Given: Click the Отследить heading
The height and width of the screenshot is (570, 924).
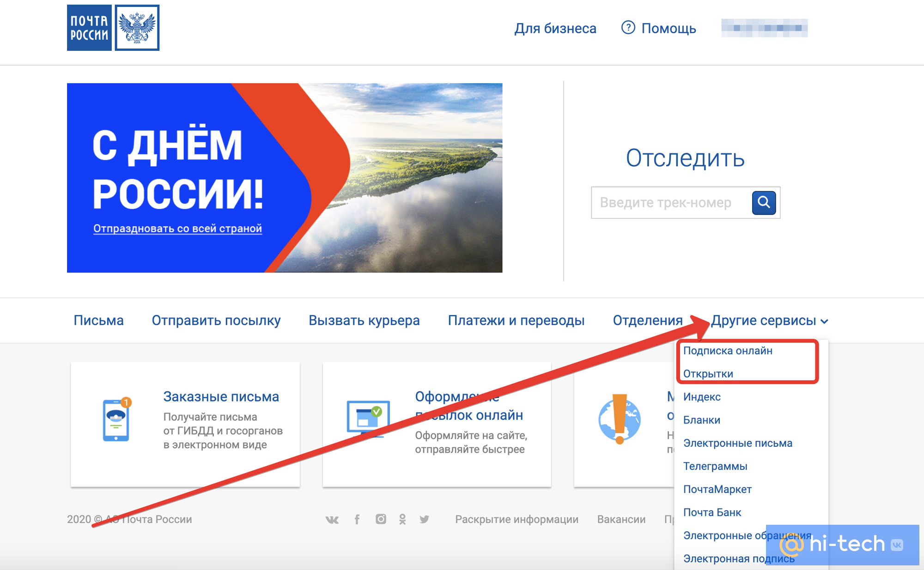Looking at the screenshot, I should 685,158.
